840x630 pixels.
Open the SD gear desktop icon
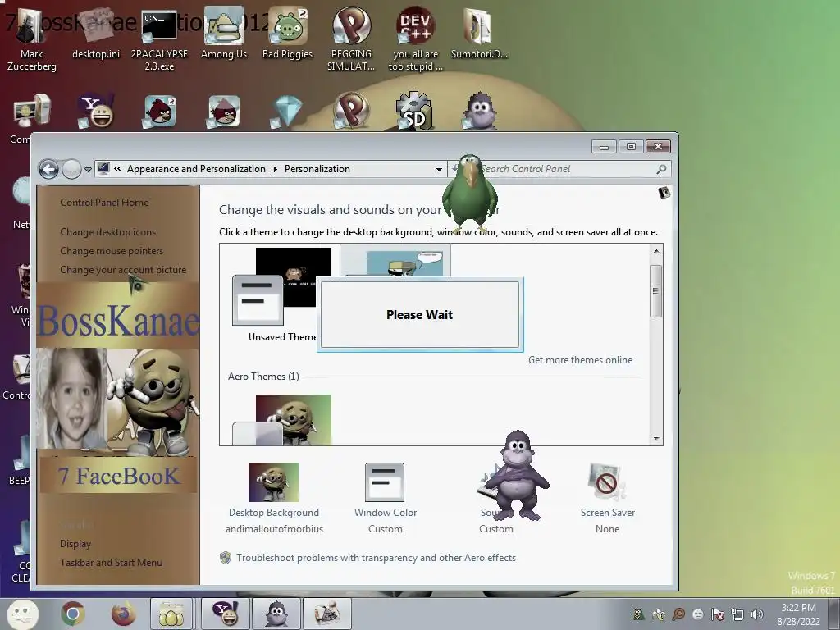pyautogui.click(x=414, y=111)
